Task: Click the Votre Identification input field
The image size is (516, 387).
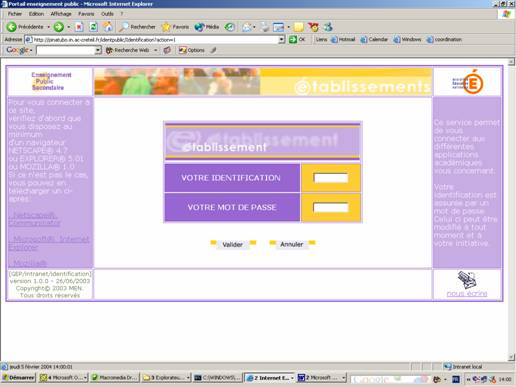Action: tap(331, 178)
